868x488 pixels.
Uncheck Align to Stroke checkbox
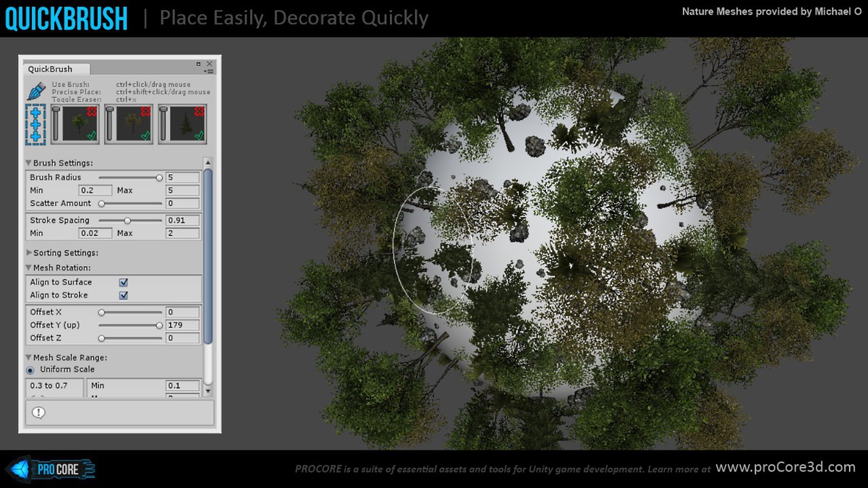click(x=123, y=295)
